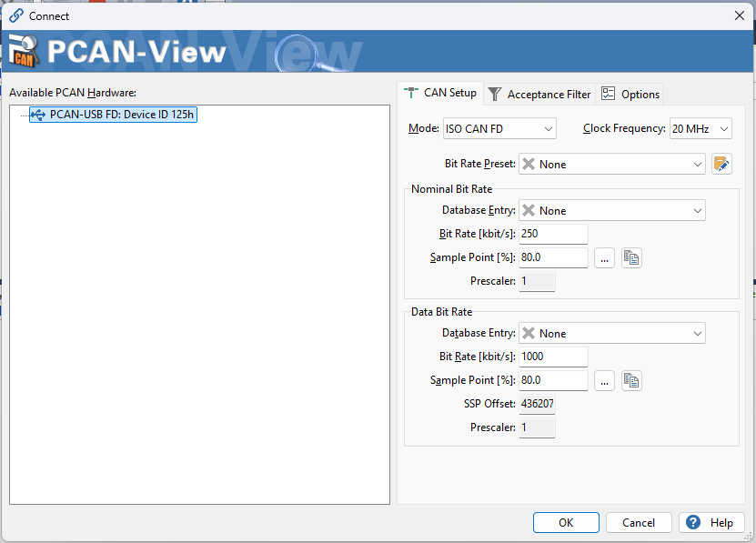756x543 pixels.
Task: Click the Available PCAN Hardware label
Action: click(73, 93)
